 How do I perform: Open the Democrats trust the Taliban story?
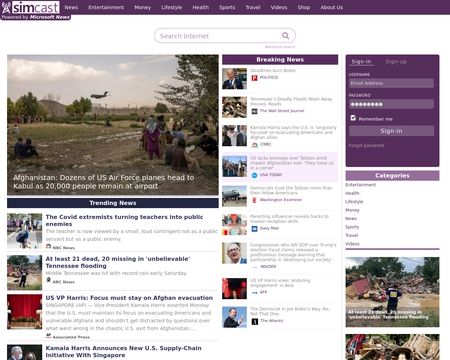click(x=291, y=190)
